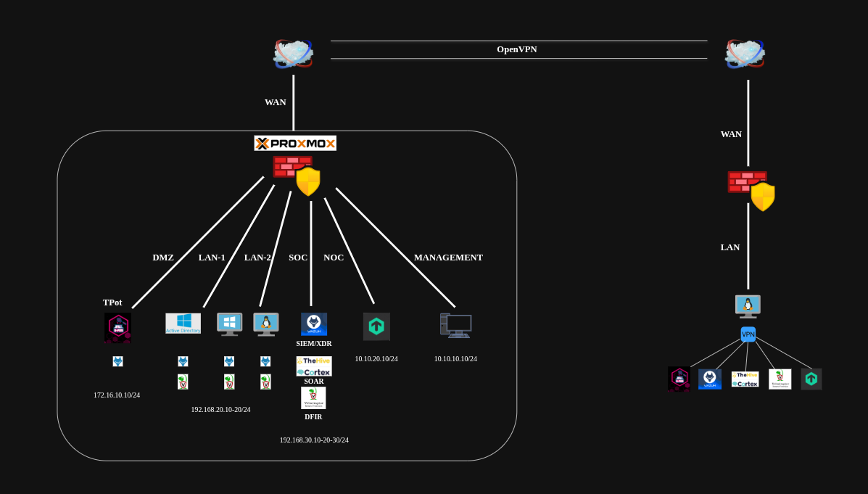Select the Wazuh agent icon under TPot

click(x=117, y=361)
